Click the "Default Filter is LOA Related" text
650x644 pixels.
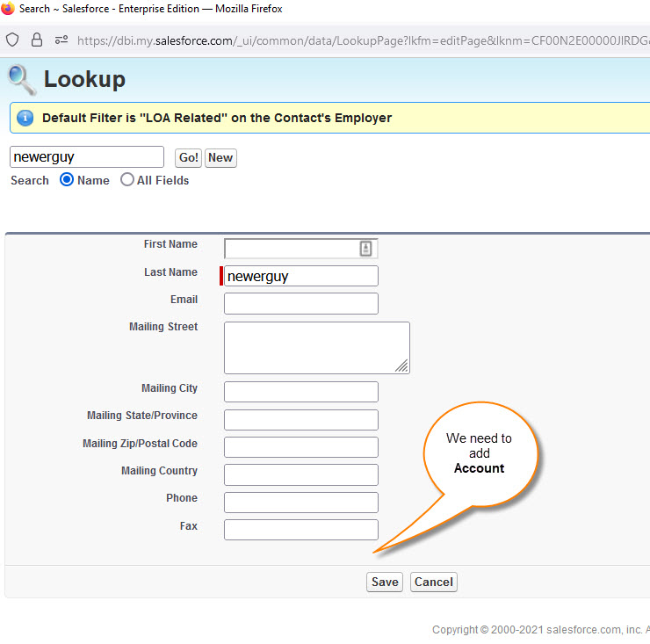coord(217,119)
